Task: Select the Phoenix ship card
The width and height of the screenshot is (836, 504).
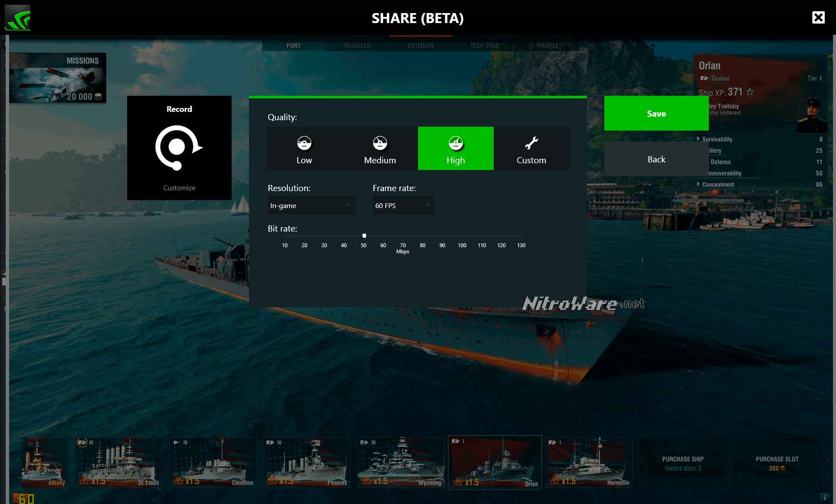Action: (307, 462)
